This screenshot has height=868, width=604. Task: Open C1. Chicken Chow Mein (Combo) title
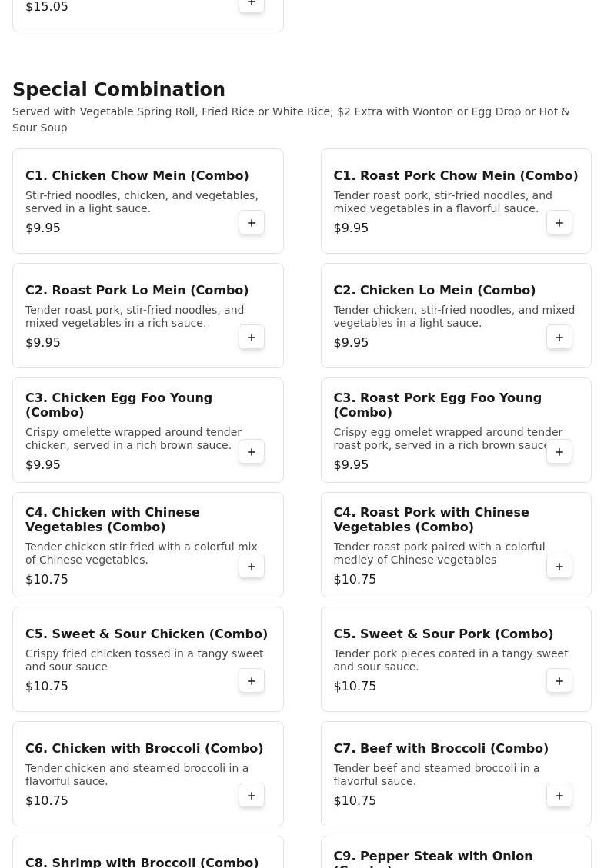[x=137, y=175]
